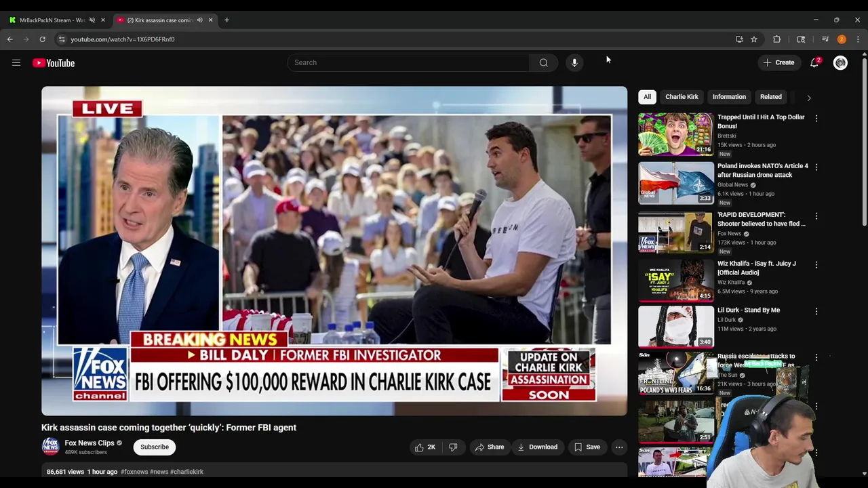Image resolution: width=868 pixels, height=488 pixels.
Task: Click the Share button
Action: tap(489, 447)
